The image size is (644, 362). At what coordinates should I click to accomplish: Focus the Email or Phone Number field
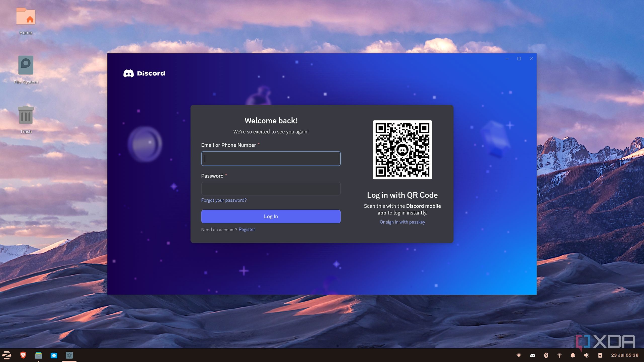(271, 158)
